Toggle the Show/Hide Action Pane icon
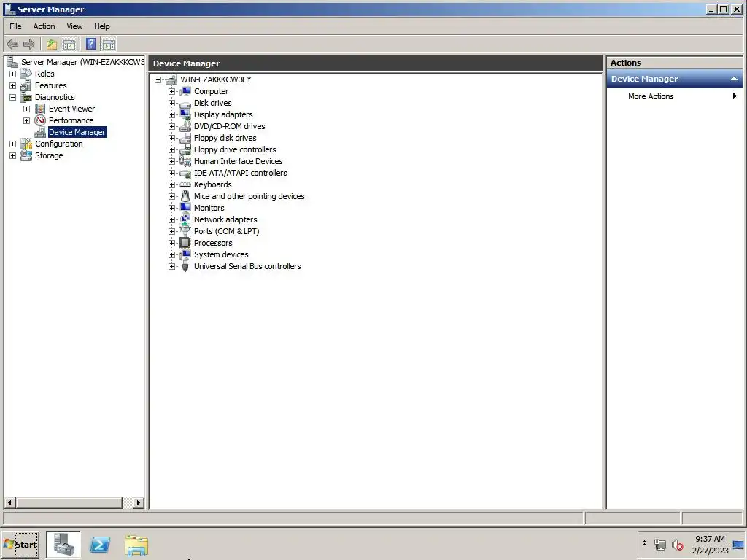 tap(109, 44)
